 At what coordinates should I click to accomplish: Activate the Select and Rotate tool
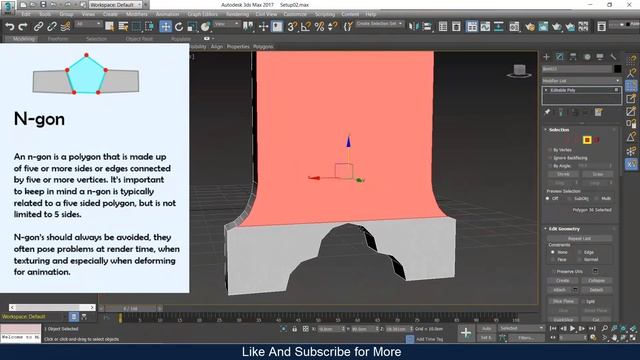tap(179, 27)
